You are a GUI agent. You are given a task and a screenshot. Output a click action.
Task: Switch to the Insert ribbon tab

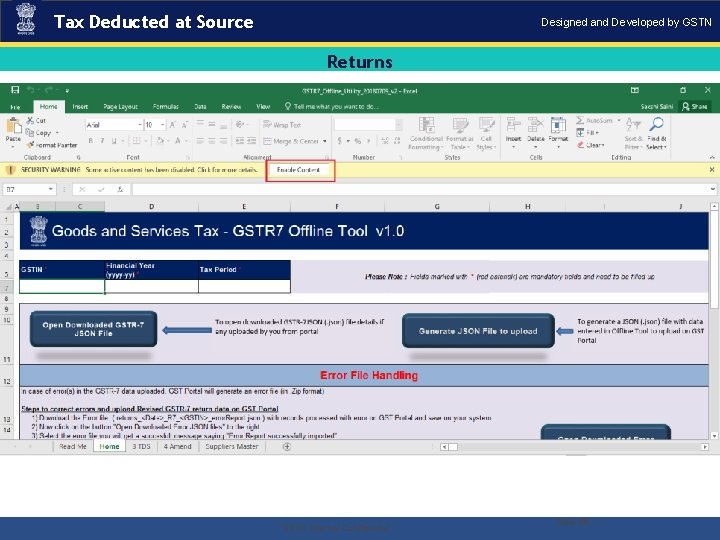[x=80, y=107]
